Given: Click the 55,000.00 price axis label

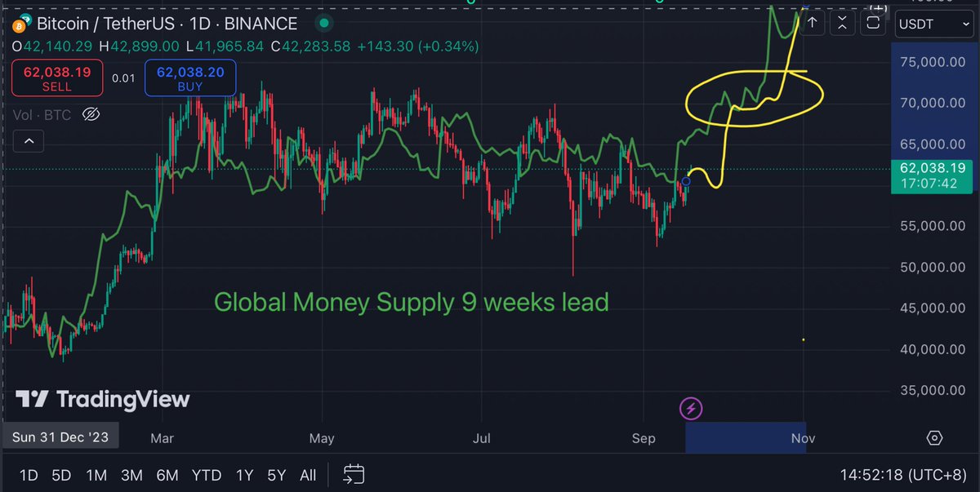Looking at the screenshot, I should click(934, 226).
